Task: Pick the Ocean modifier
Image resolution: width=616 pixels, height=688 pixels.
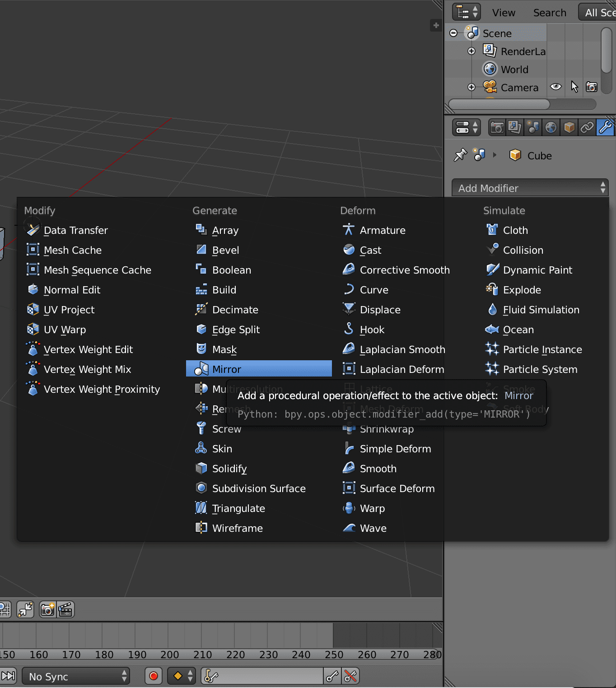Action: coord(542,330)
